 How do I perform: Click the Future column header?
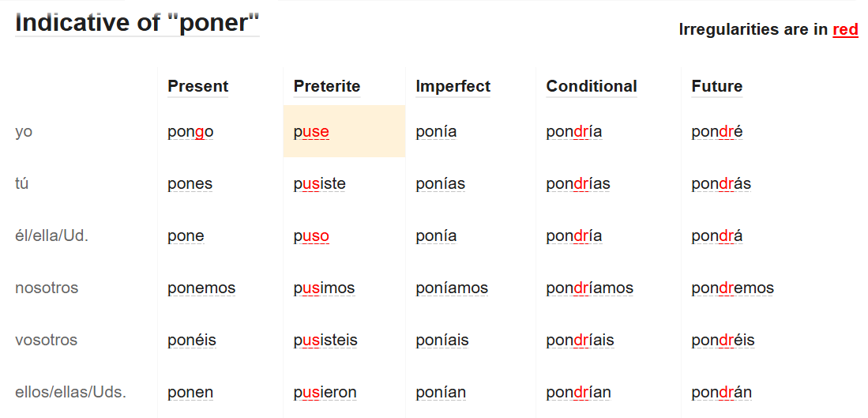coord(716,86)
